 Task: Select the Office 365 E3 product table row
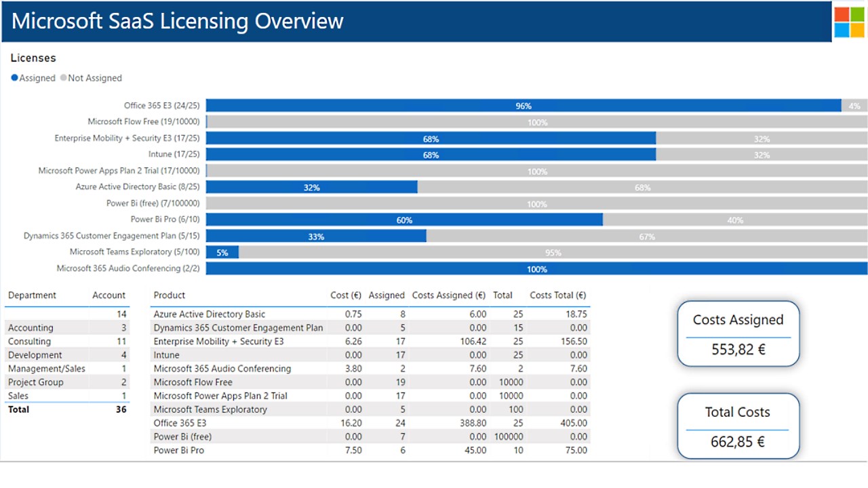[370, 423]
